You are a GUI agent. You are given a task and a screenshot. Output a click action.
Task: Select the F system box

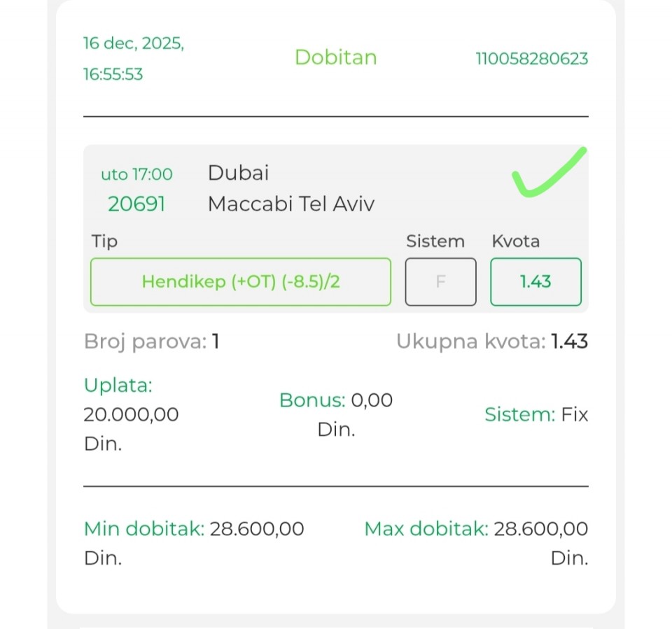pos(440,282)
